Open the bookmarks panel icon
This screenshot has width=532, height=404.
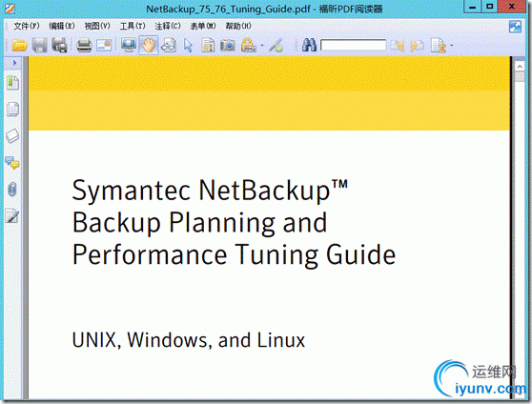click(x=12, y=83)
